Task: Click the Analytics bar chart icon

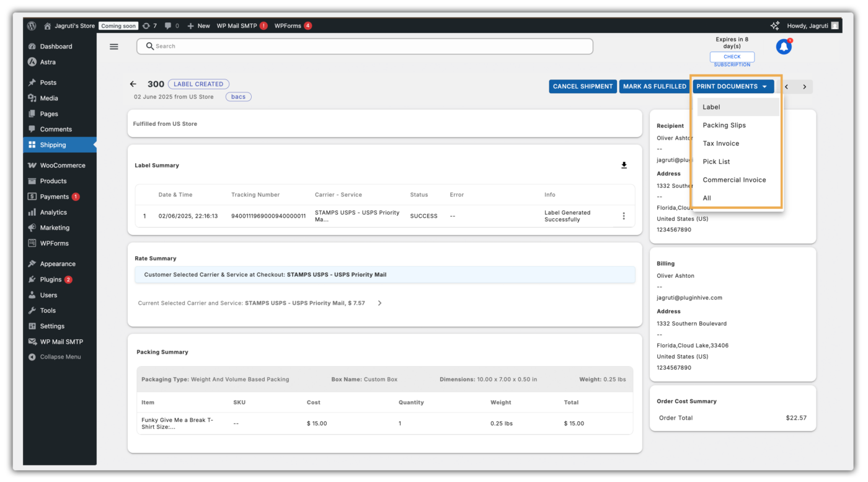Action: point(32,212)
